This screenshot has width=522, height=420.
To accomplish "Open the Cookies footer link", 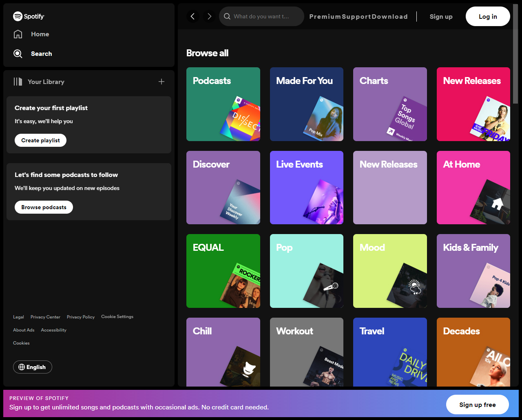I will tap(21, 343).
